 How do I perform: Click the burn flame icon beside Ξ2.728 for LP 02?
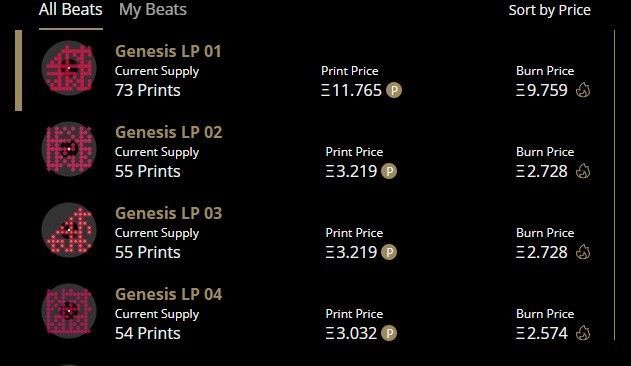click(x=583, y=171)
